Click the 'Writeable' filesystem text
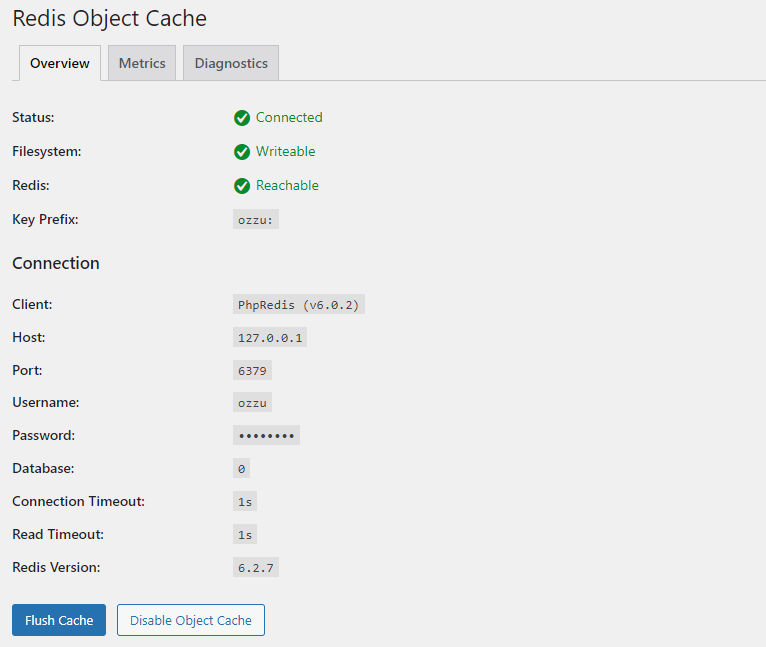 coord(286,151)
